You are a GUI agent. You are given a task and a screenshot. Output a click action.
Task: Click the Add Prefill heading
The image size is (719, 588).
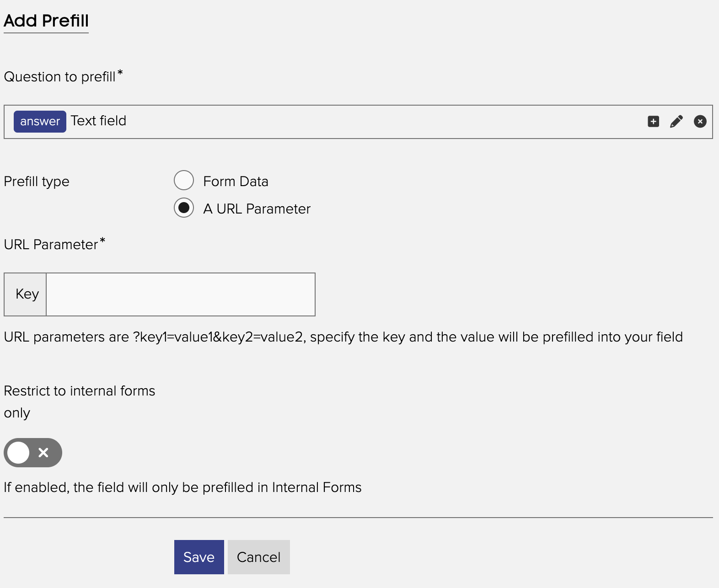[46, 20]
